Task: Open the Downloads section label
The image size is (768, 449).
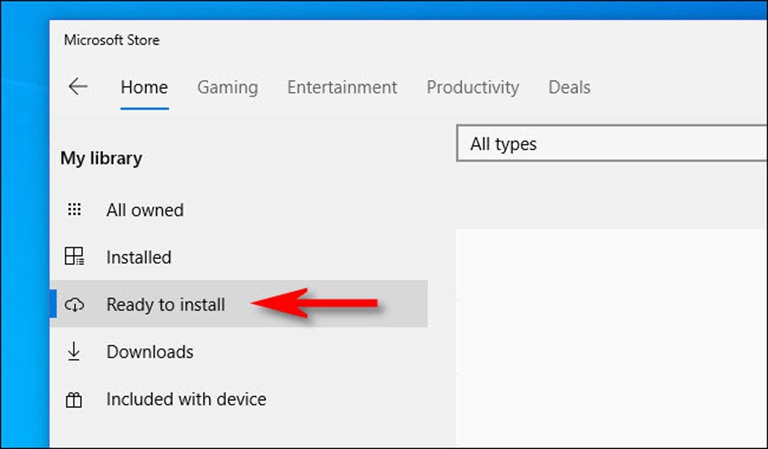Action: click(x=150, y=352)
